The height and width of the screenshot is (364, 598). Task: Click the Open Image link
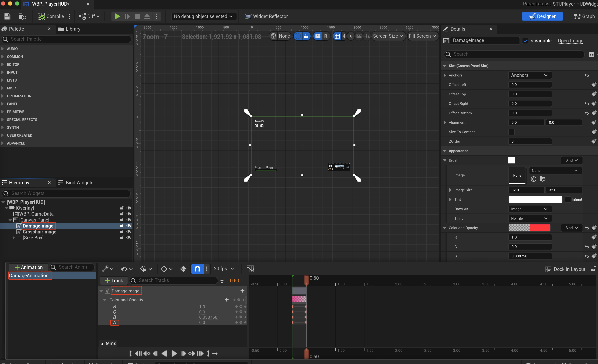click(570, 41)
